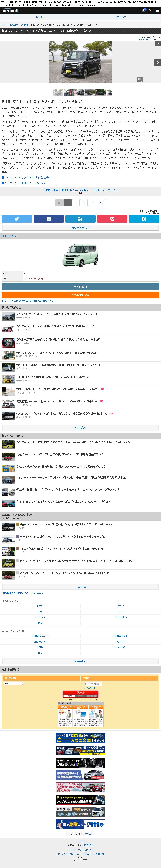The height and width of the screenshot is (868, 161).
Task: Go to page 2 of the article
Action: [76, 203]
